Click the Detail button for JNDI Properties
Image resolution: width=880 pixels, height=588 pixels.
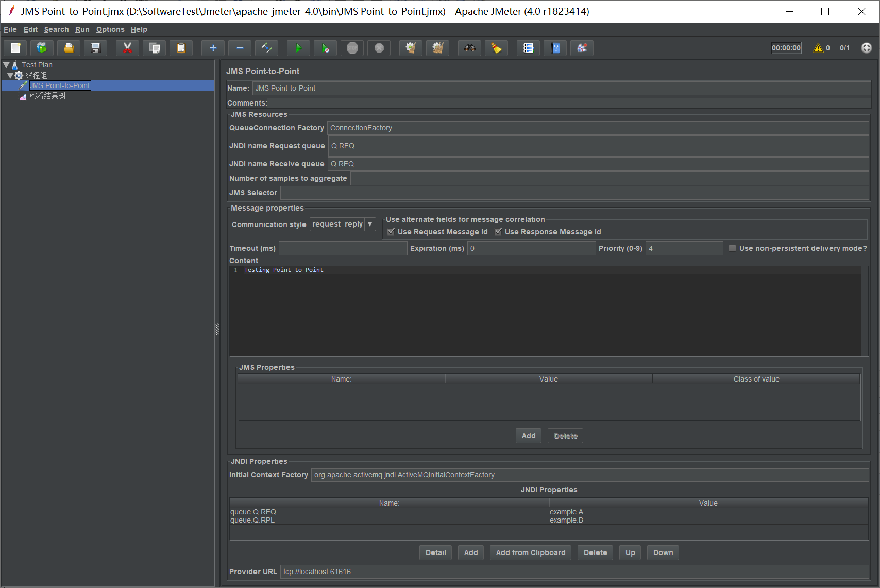(x=436, y=552)
